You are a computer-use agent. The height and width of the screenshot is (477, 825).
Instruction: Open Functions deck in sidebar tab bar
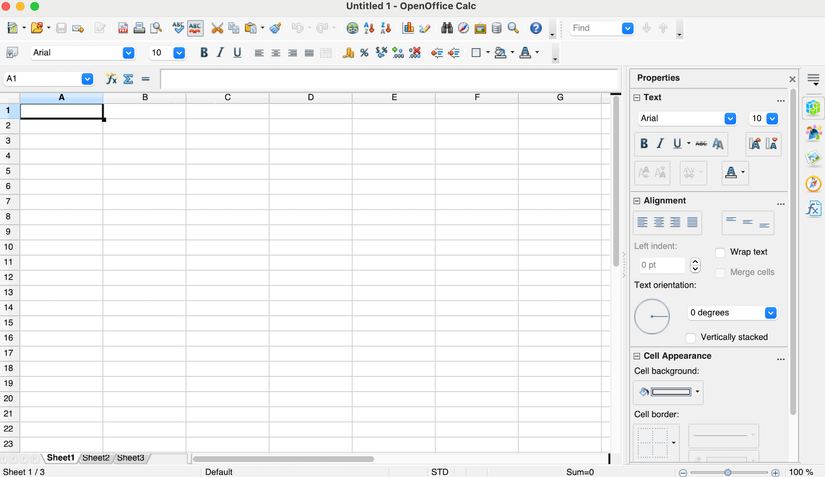813,209
